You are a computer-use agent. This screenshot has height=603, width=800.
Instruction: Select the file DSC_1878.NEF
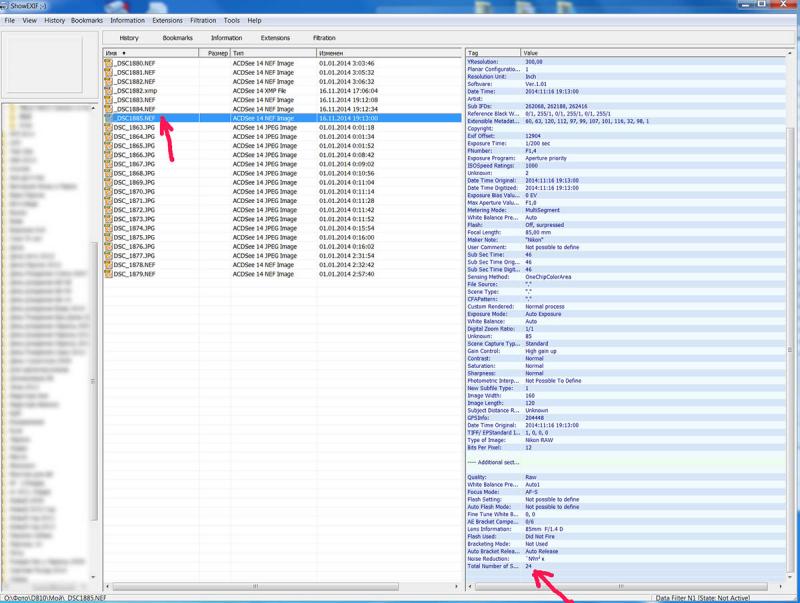point(283,265)
